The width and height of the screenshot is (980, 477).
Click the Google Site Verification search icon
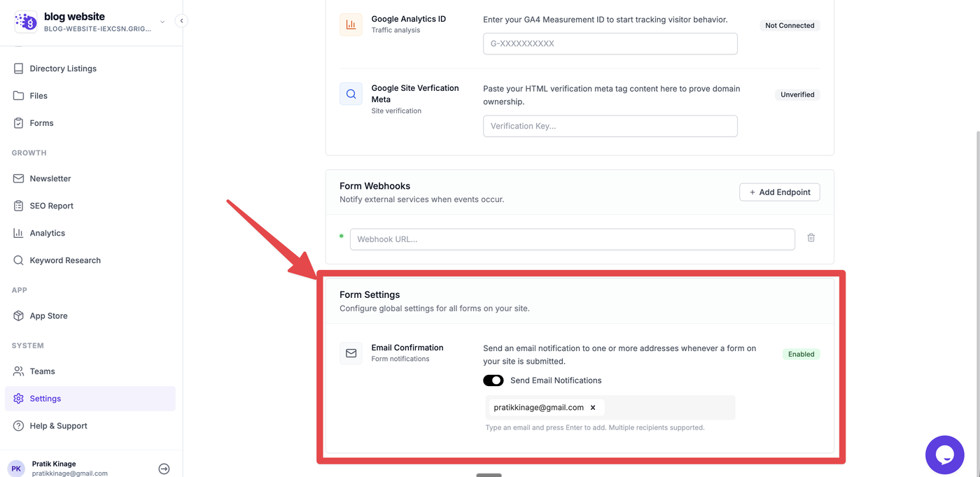[351, 94]
